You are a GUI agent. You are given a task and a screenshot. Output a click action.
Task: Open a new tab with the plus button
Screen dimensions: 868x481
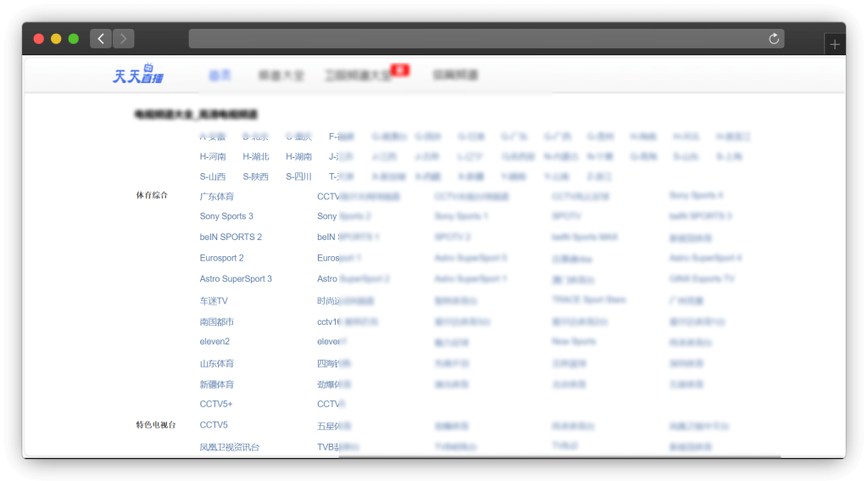(x=835, y=44)
